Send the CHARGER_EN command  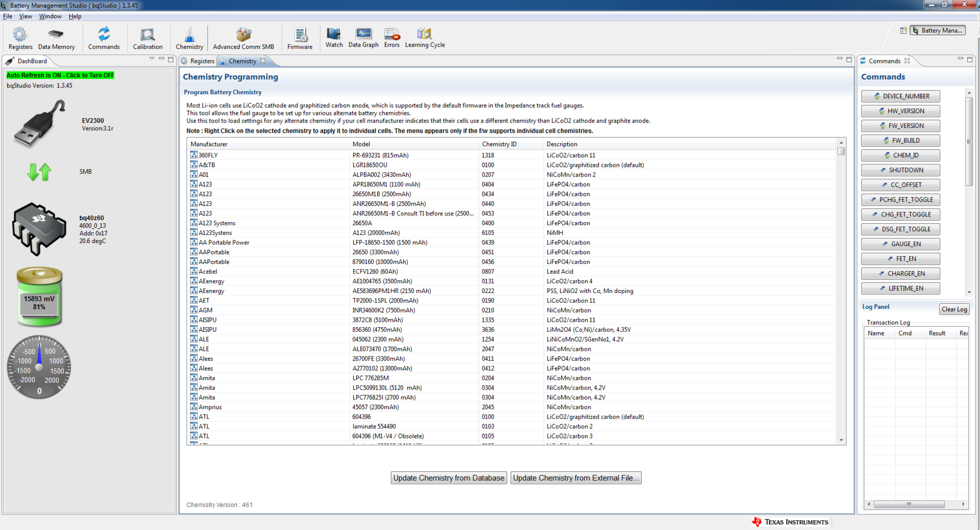pyautogui.click(x=900, y=274)
